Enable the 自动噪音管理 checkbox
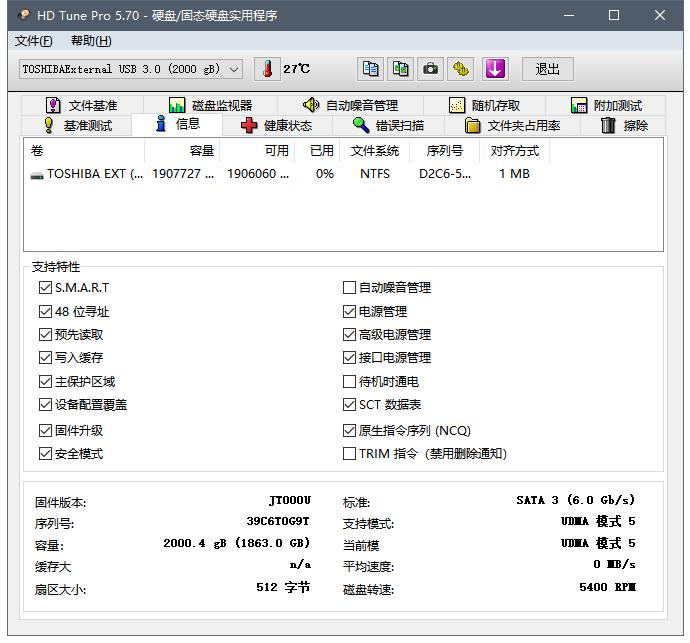This screenshot has height=643, width=690. [349, 287]
